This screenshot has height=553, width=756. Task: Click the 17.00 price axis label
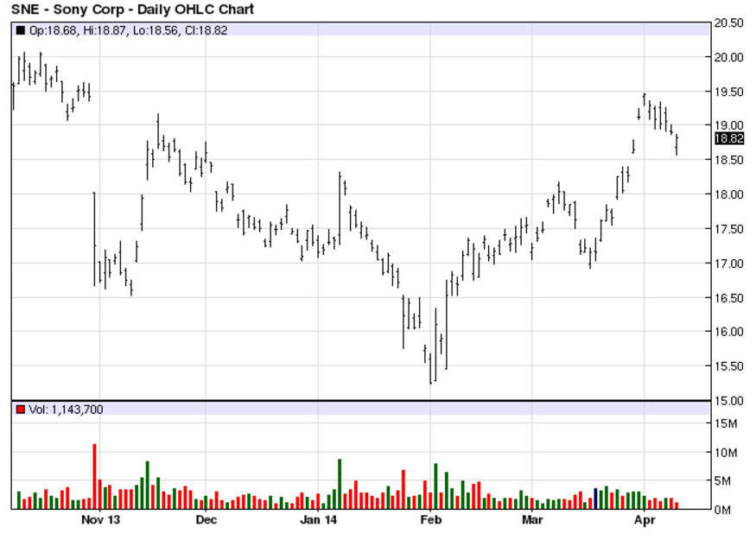[729, 264]
